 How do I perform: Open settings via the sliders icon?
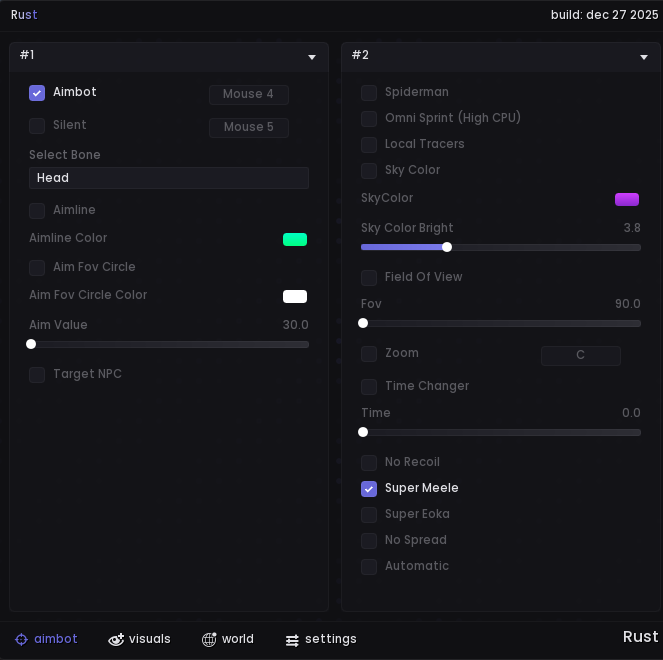tap(292, 640)
